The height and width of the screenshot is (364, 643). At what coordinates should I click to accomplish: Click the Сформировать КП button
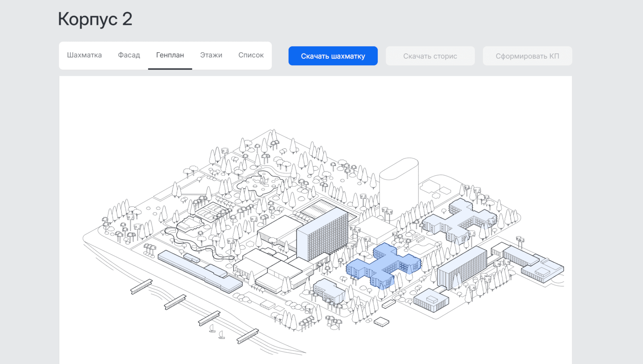click(527, 56)
